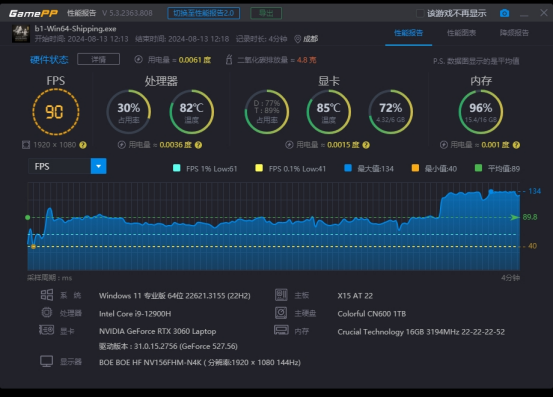
Task: Click the 处理器 chip icon in hardware info
Action: pos(47,313)
